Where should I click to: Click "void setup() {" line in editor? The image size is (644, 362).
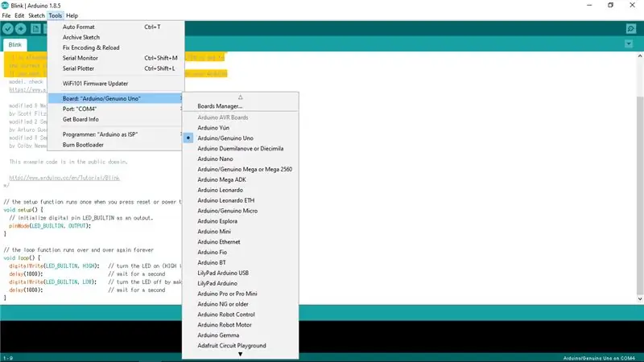tap(23, 210)
